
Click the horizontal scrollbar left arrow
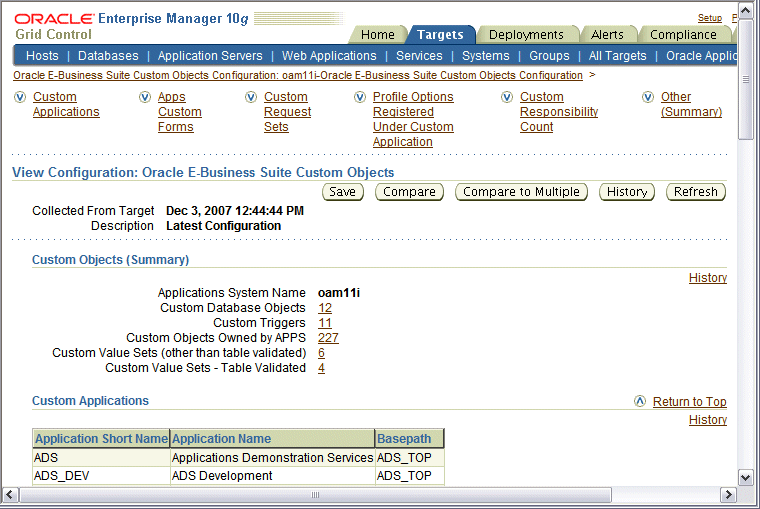click(x=10, y=495)
